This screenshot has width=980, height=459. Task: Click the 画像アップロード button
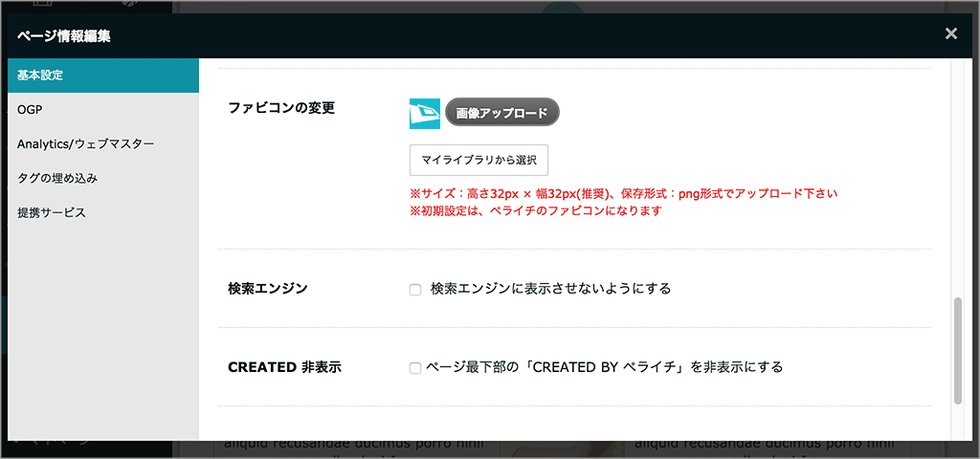[501, 113]
